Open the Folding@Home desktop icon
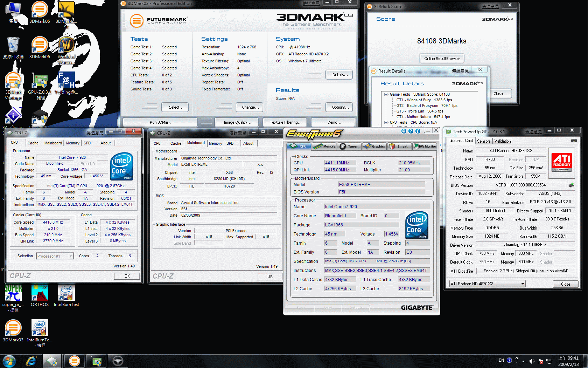The width and height of the screenshot is (588, 368). pyautogui.click(x=66, y=83)
